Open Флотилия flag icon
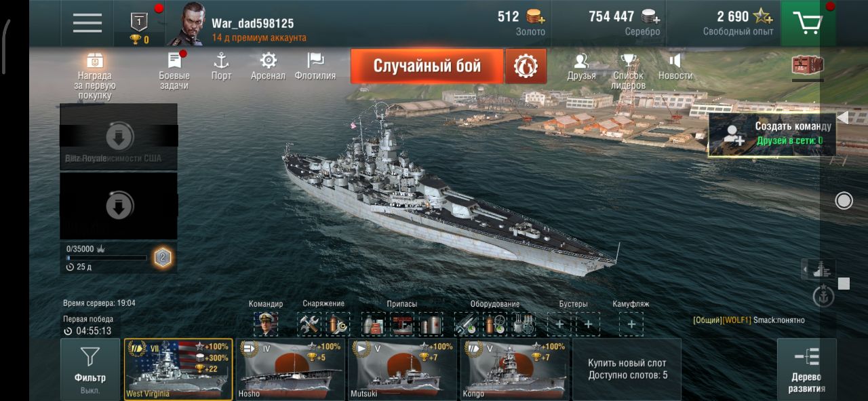This screenshot has height=401, width=868. 315,67
